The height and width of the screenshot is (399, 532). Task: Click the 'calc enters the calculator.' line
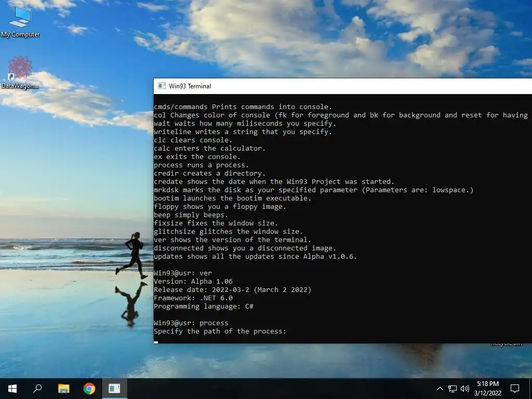click(209, 148)
